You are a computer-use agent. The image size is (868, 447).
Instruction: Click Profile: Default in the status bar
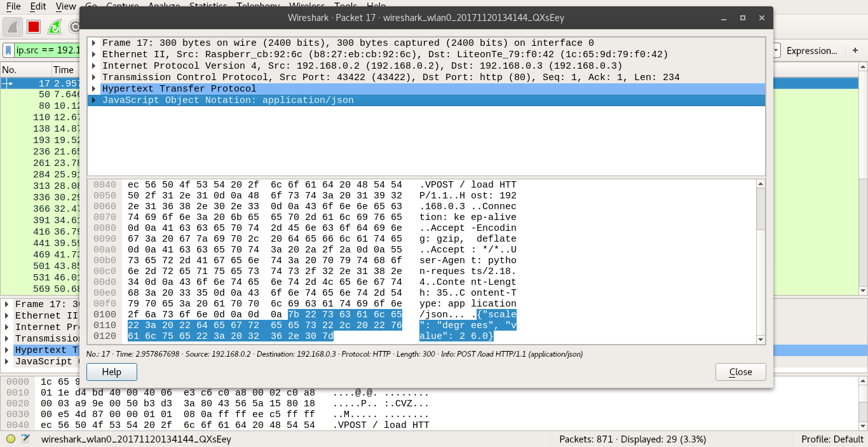[832, 439]
